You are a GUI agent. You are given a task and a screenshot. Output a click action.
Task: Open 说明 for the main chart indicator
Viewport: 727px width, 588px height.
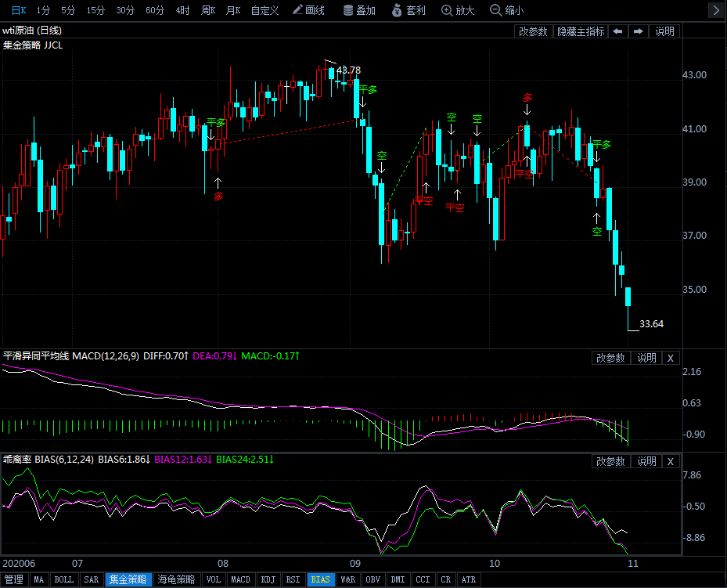pyautogui.click(x=664, y=31)
